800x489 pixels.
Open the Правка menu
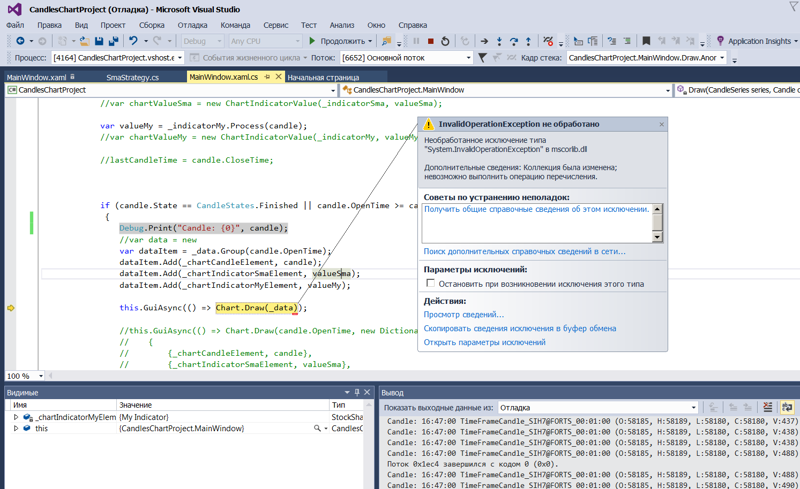pos(49,25)
